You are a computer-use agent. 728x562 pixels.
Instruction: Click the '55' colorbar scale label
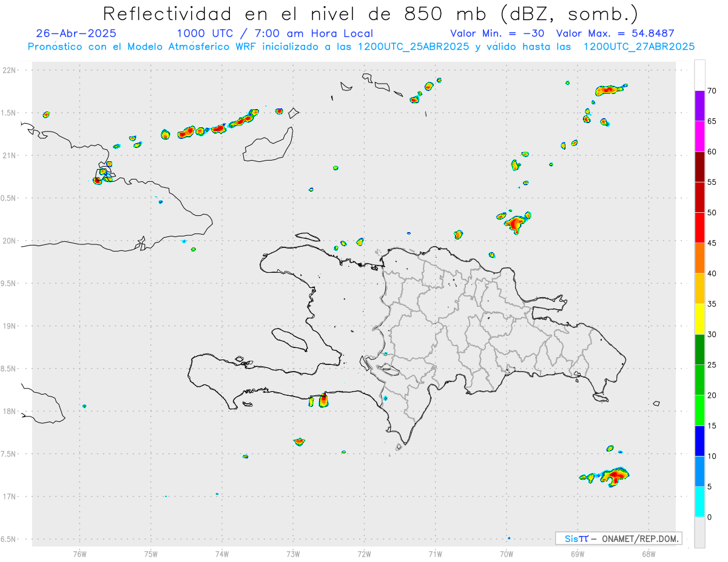[712, 182]
